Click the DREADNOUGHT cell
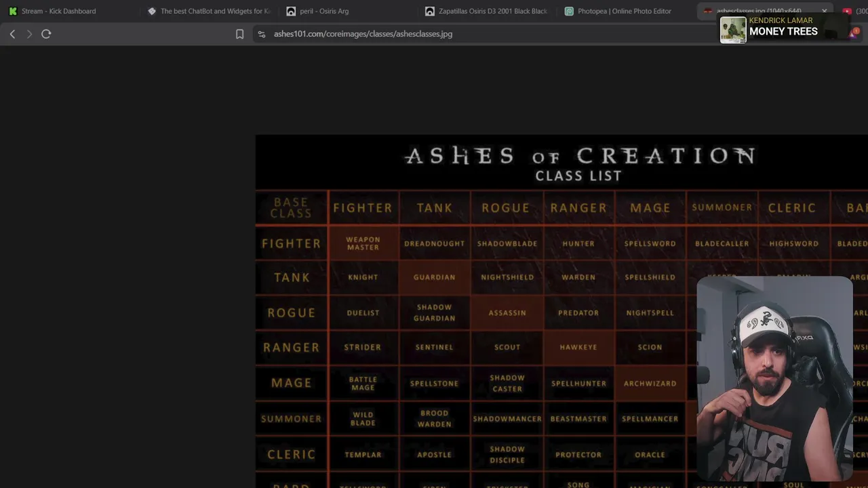Viewport: 868px width, 488px height. 435,243
